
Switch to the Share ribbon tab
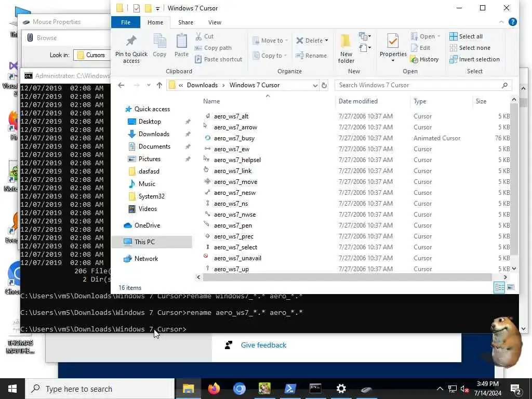point(185,22)
